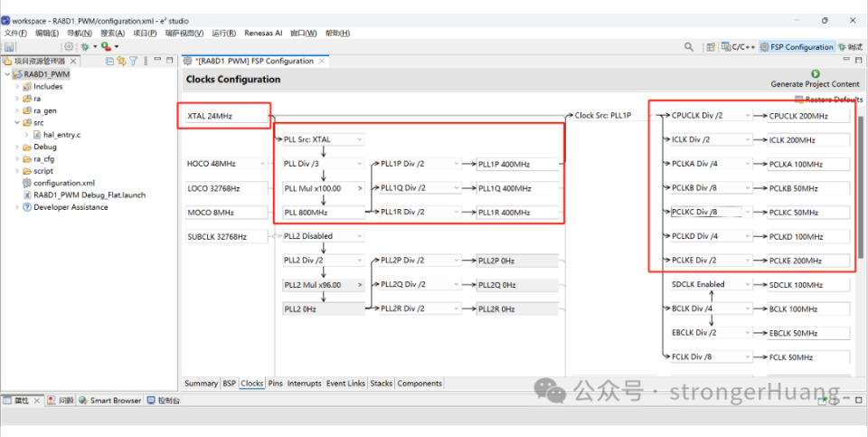The image size is (868, 437).
Task: Open the 文件(F) menu
Action: tap(15, 33)
